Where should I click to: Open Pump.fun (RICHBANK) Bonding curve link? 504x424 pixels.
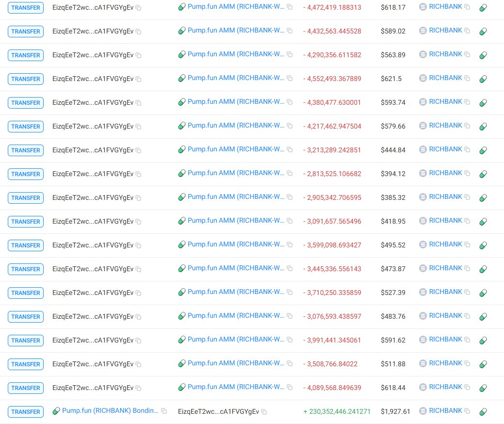(x=110, y=411)
